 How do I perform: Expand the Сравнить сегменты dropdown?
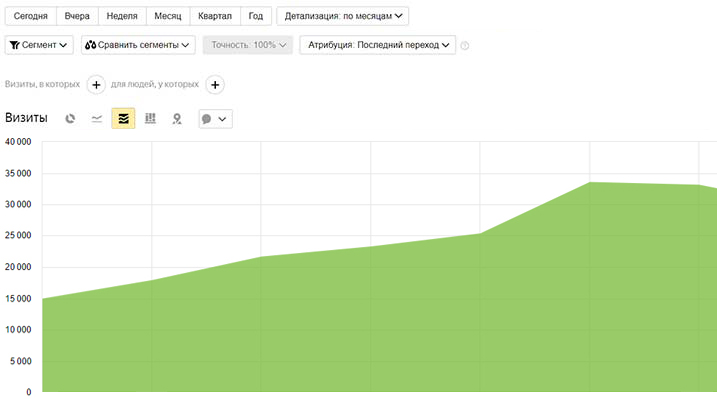(x=138, y=45)
